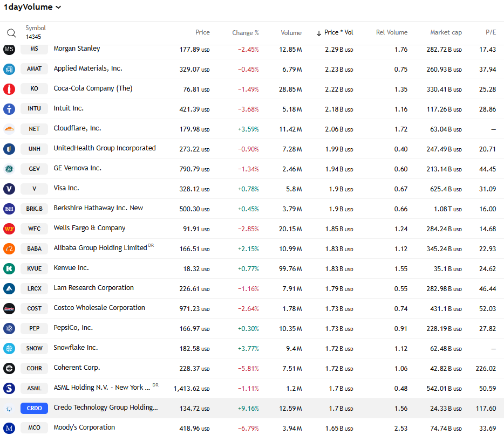Sort by the P/E column header
Image resolution: width=504 pixels, height=435 pixels.
pyautogui.click(x=491, y=32)
